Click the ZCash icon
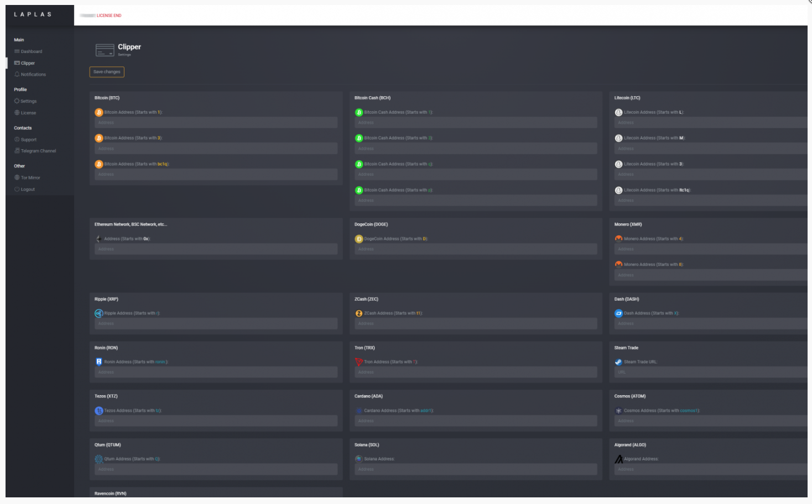 click(359, 313)
